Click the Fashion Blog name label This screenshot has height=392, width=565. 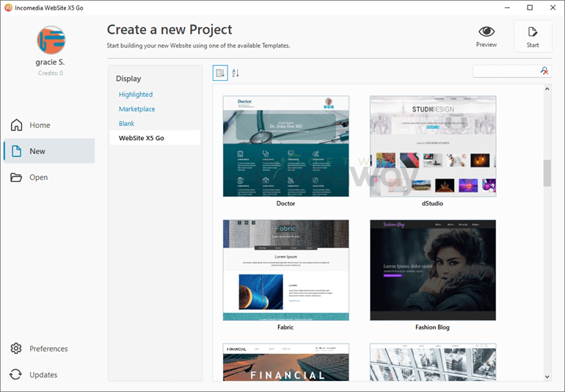[432, 327]
